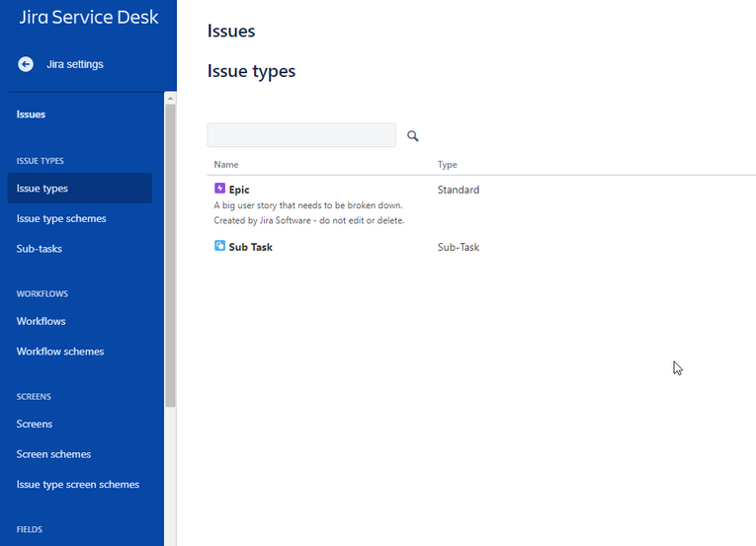756x546 pixels.
Task: Click the Type column header
Action: tap(448, 164)
